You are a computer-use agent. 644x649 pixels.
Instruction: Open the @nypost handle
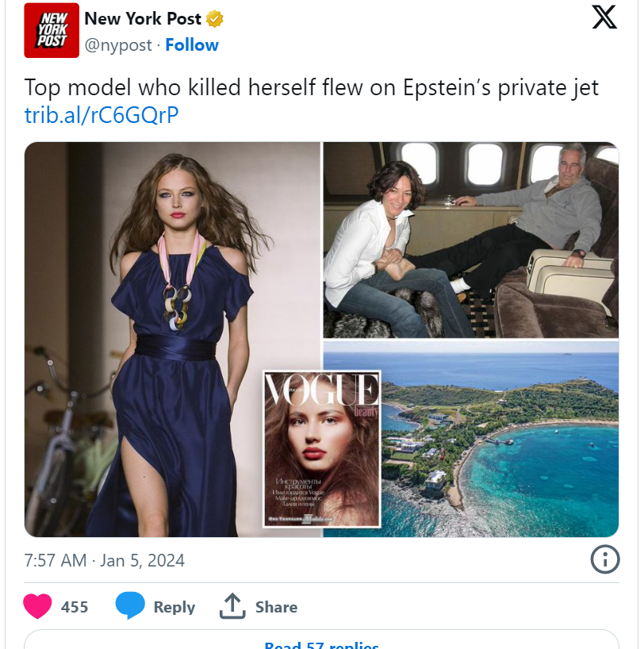pos(118,45)
